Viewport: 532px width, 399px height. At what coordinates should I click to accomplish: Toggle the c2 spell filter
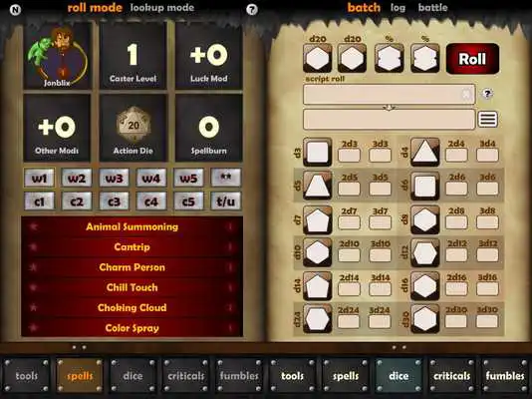(x=77, y=201)
